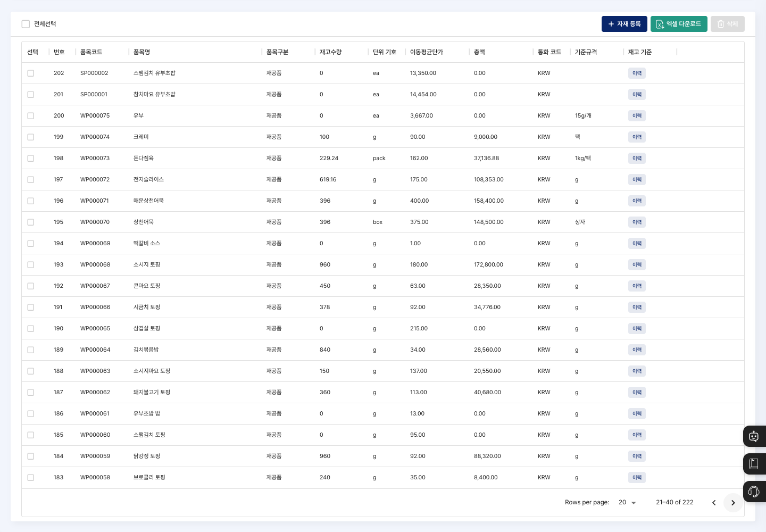Click item code WP000060
Screen dimensions: 766x532
tap(95, 435)
